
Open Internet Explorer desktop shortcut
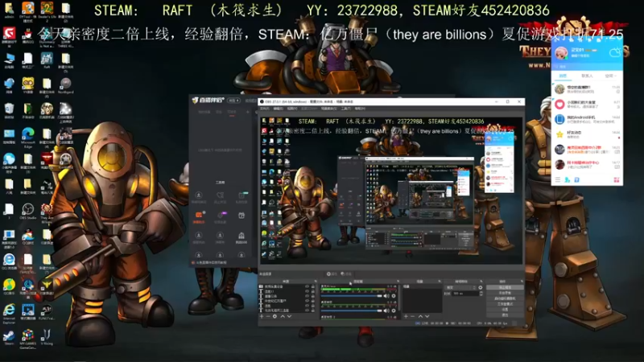pos(9,313)
